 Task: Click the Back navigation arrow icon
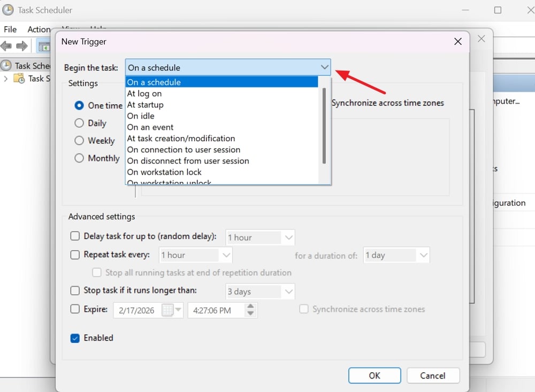pos(6,46)
